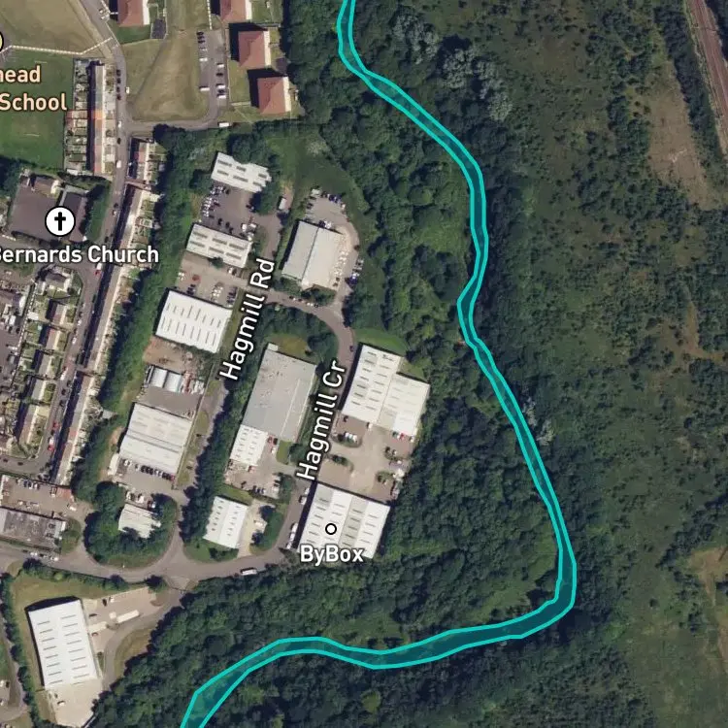The width and height of the screenshot is (728, 728).
Task: Select the Hagmill Rd street label
Action: click(x=247, y=319)
